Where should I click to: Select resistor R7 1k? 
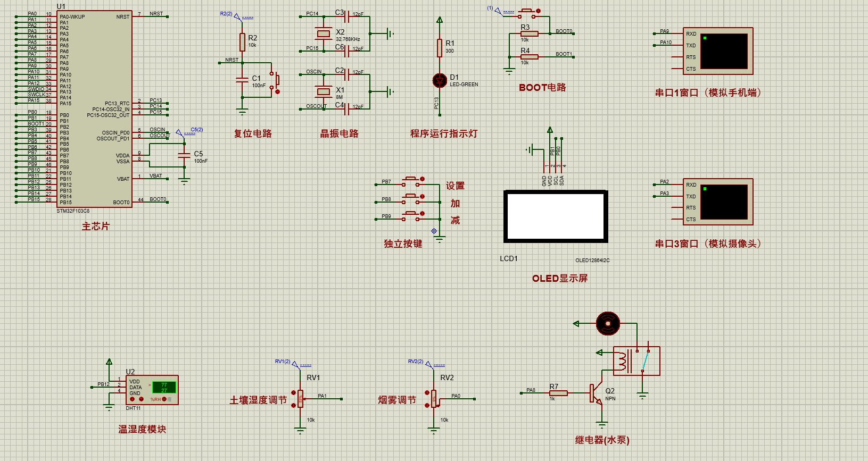coord(558,393)
